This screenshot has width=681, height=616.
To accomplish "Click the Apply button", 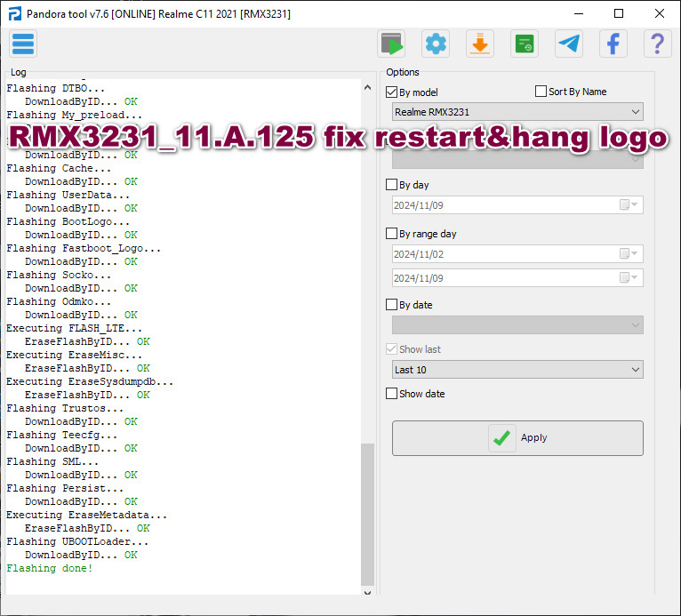I will point(517,438).
